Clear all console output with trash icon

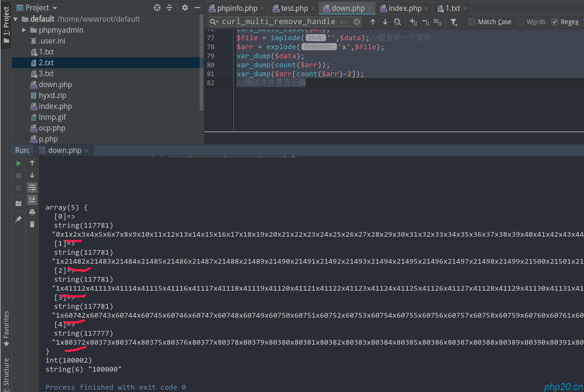32,224
